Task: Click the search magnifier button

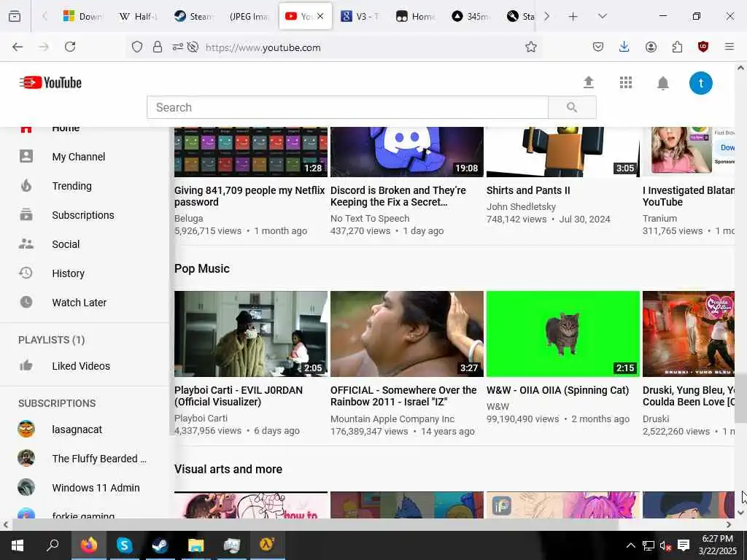Action: pyautogui.click(x=572, y=107)
